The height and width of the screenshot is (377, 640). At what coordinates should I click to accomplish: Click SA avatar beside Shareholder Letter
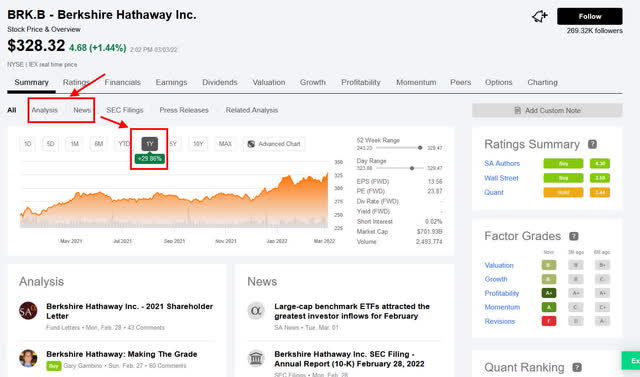(28, 311)
